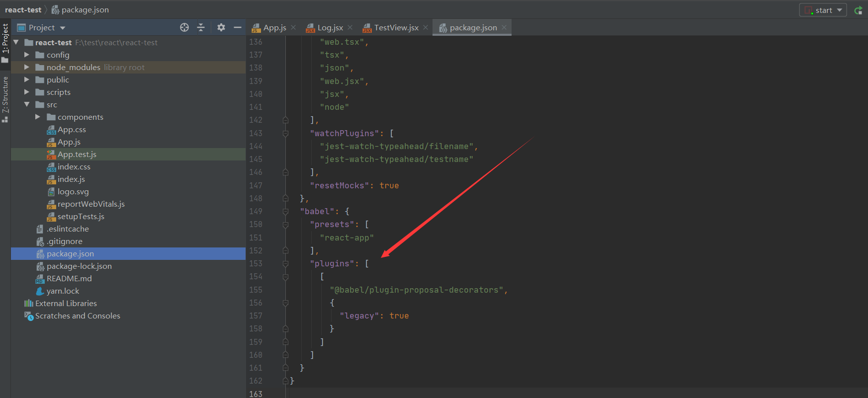Click "jest-watch-typeahead/filename" string

click(397, 146)
